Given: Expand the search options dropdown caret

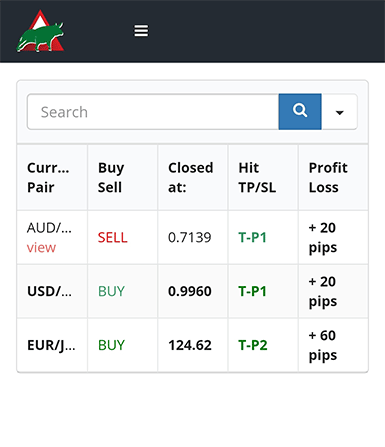Looking at the screenshot, I should pyautogui.click(x=339, y=112).
